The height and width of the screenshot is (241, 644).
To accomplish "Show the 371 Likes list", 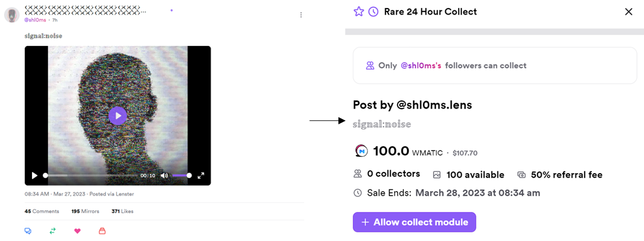I will pos(122,211).
